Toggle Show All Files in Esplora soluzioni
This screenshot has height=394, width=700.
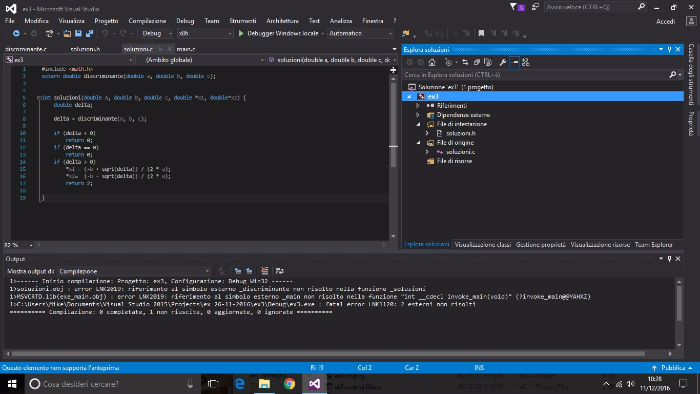pos(488,62)
